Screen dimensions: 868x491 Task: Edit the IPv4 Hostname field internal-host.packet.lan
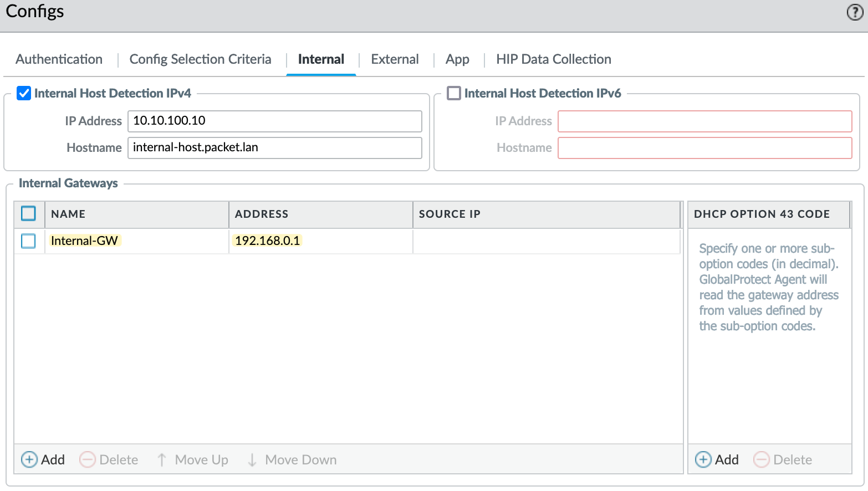[275, 148]
